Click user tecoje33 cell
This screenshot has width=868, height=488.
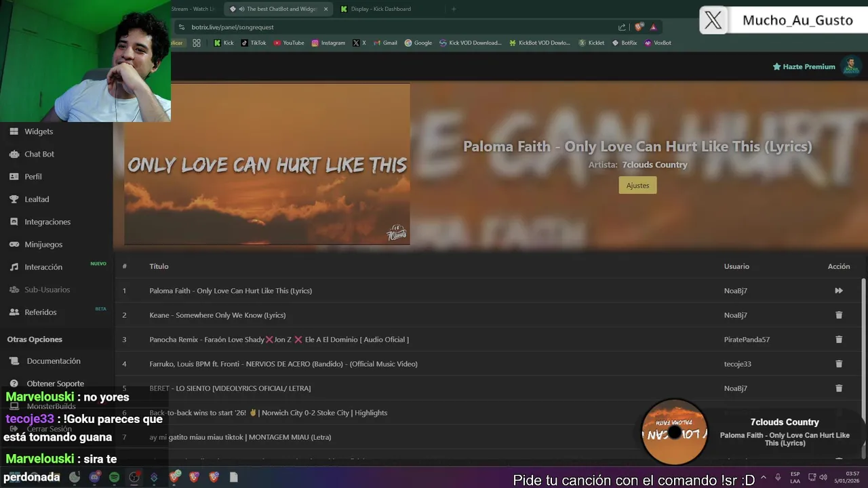click(x=738, y=364)
